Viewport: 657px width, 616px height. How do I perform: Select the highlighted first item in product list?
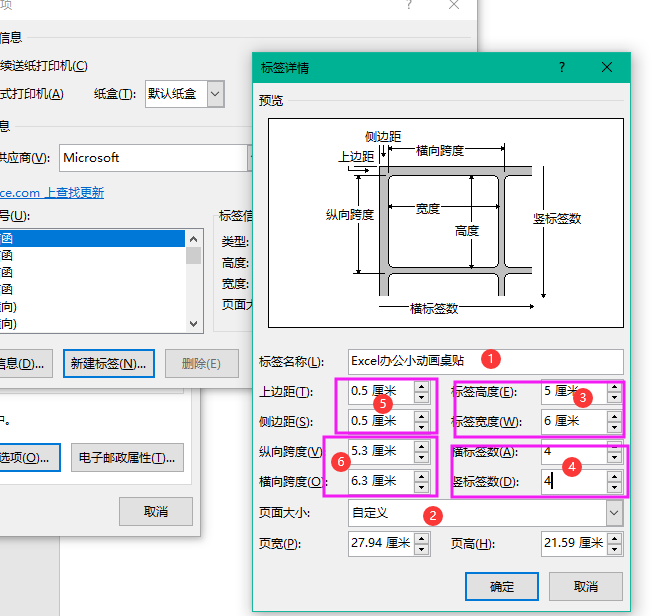pos(92,238)
